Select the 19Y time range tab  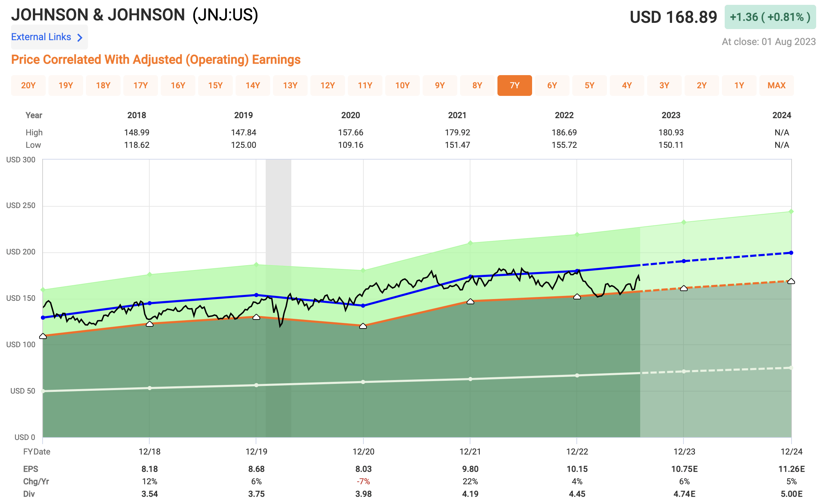66,85
